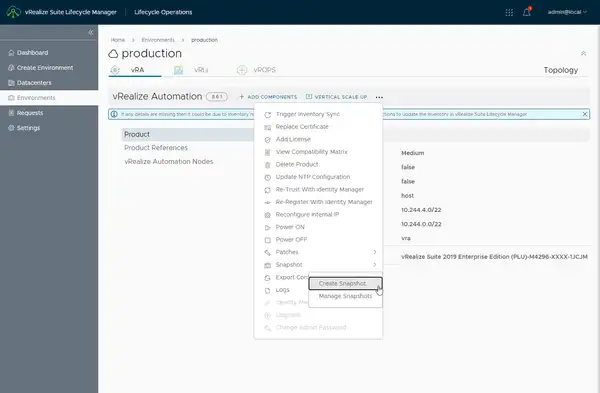The image size is (600, 393).
Task: Click the vRealize Suite 2019 license text
Action: point(494,257)
